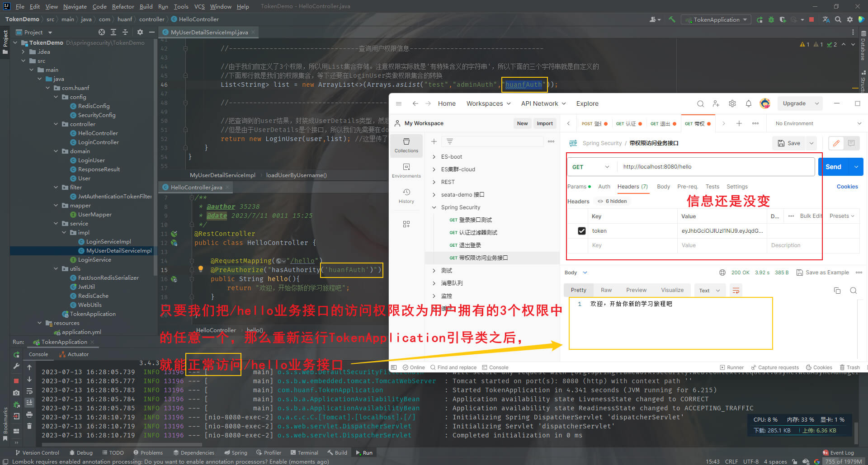
Task: Click the camera dump threads icon in Run panel
Action: tap(16, 393)
